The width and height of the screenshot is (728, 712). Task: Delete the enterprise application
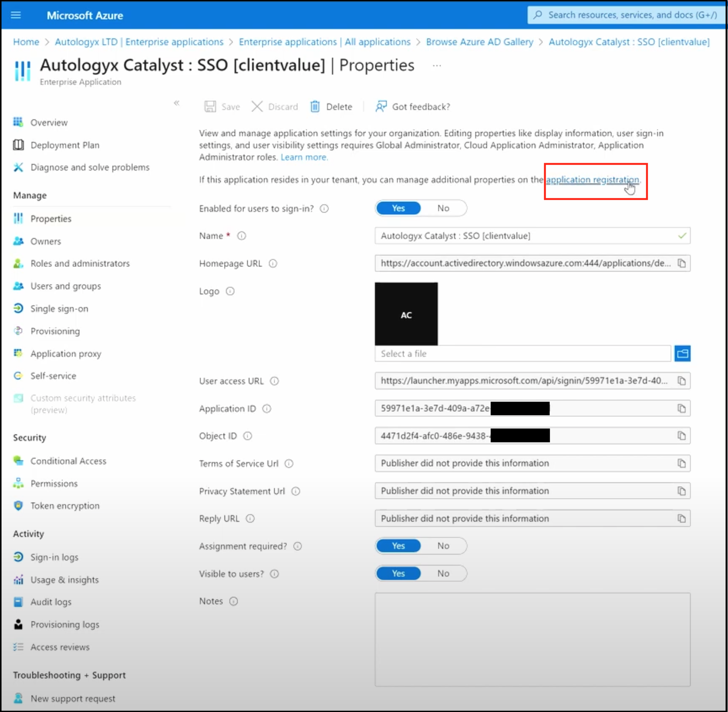pyautogui.click(x=331, y=107)
